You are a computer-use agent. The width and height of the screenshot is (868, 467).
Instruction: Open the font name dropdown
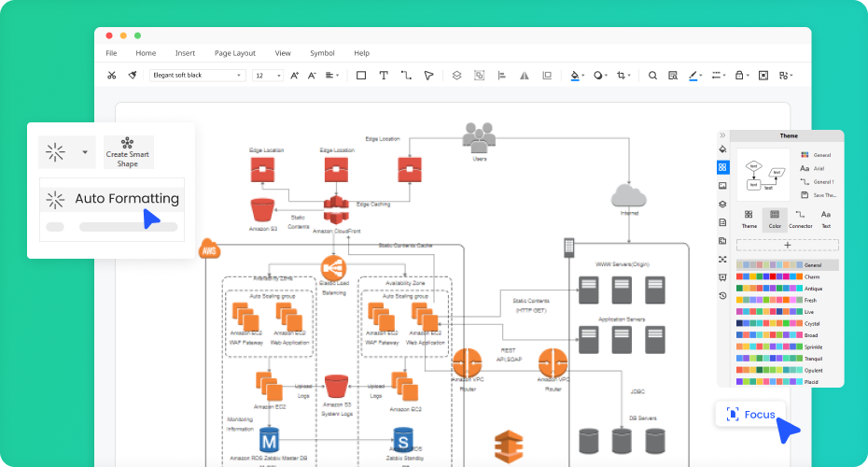(x=197, y=76)
